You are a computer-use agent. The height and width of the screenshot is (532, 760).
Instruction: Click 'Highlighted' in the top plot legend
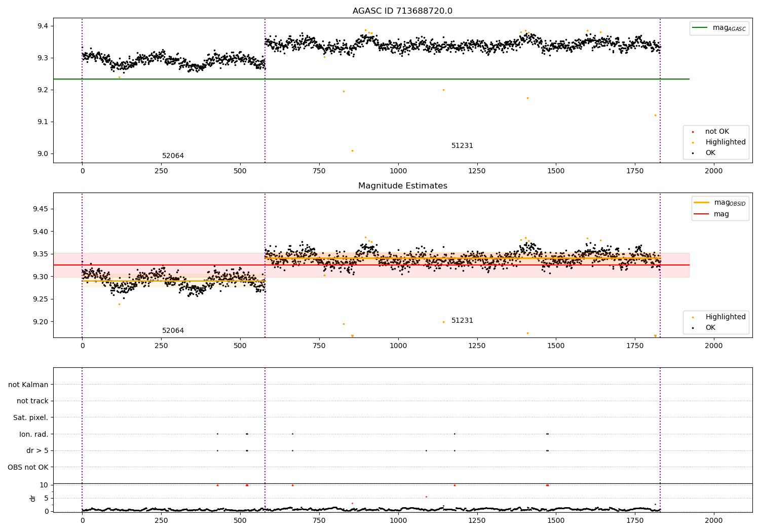718,142
